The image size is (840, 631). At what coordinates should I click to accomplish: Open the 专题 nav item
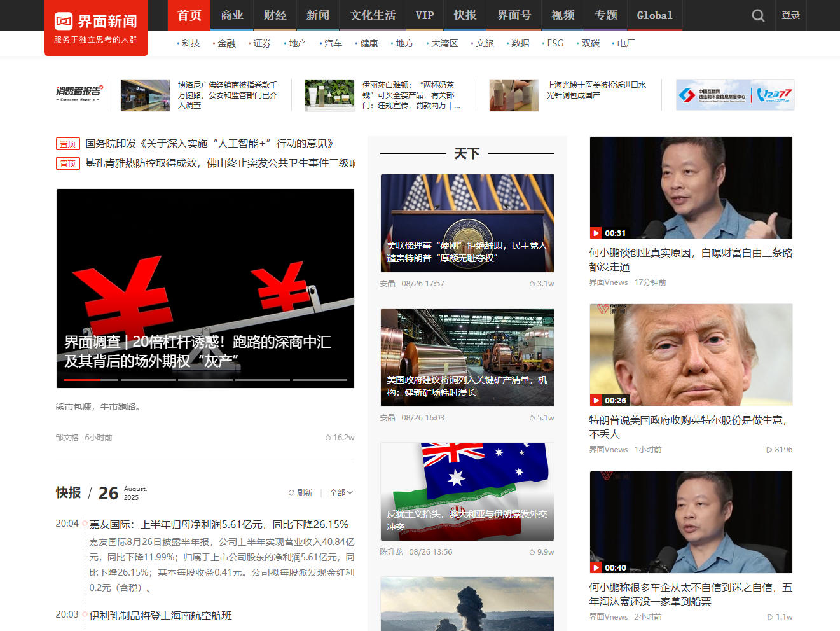[606, 15]
